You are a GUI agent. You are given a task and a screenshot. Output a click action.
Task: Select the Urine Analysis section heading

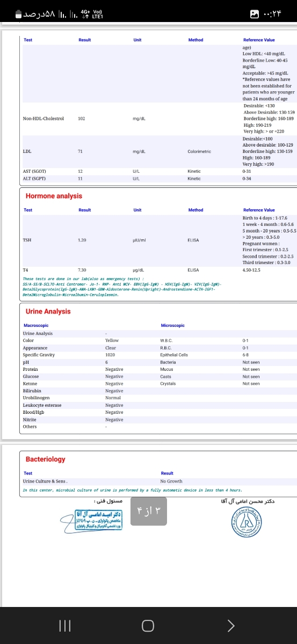[48, 311]
